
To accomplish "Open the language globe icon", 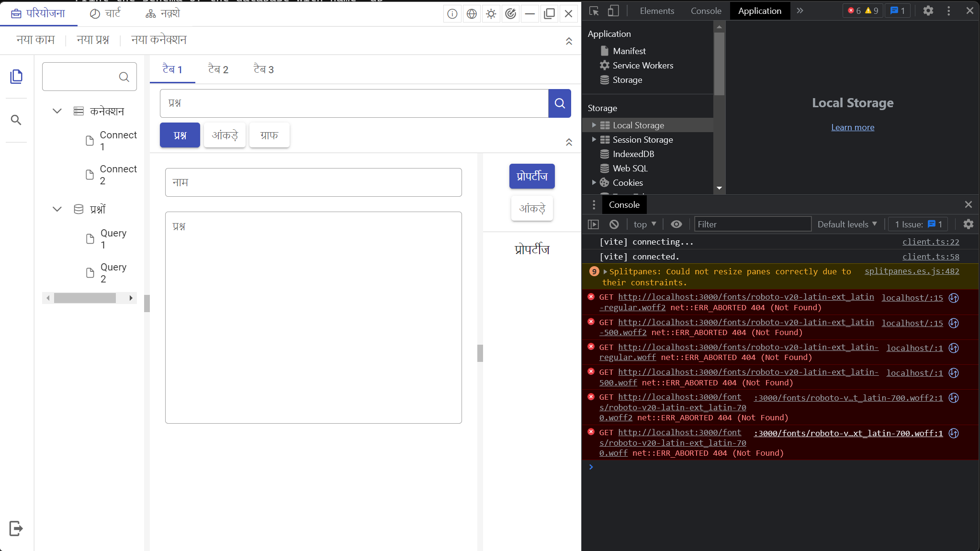I will point(472,13).
